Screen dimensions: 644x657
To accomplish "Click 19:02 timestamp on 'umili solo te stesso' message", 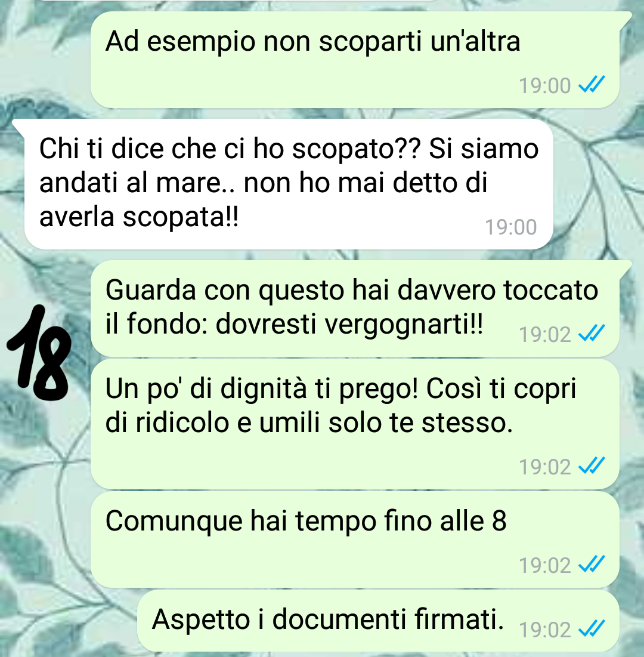I will point(545,467).
